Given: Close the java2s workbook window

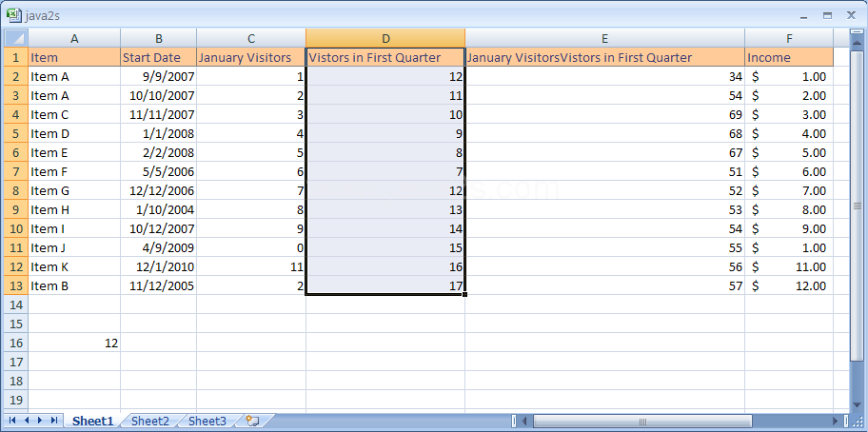Looking at the screenshot, I should pyautogui.click(x=851, y=16).
